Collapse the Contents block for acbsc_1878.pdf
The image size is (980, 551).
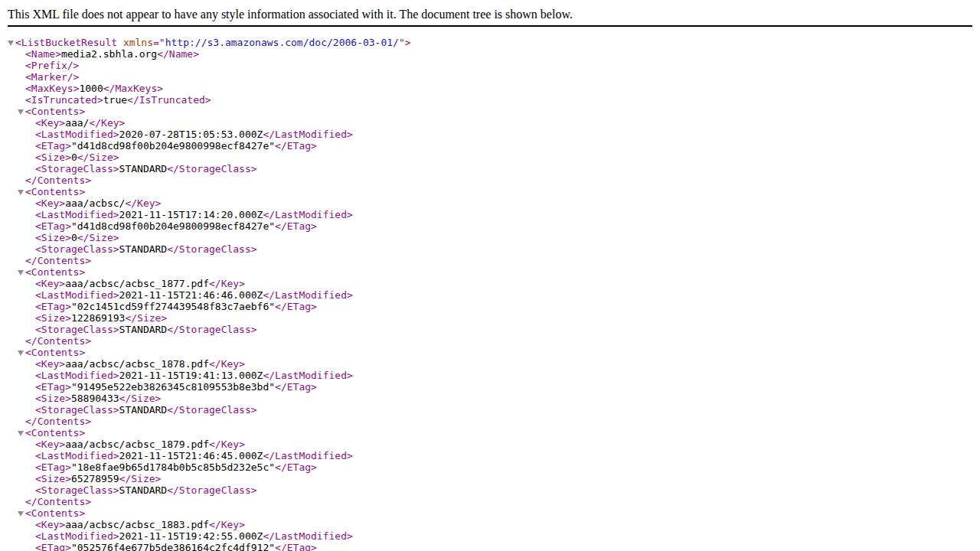[x=21, y=352]
